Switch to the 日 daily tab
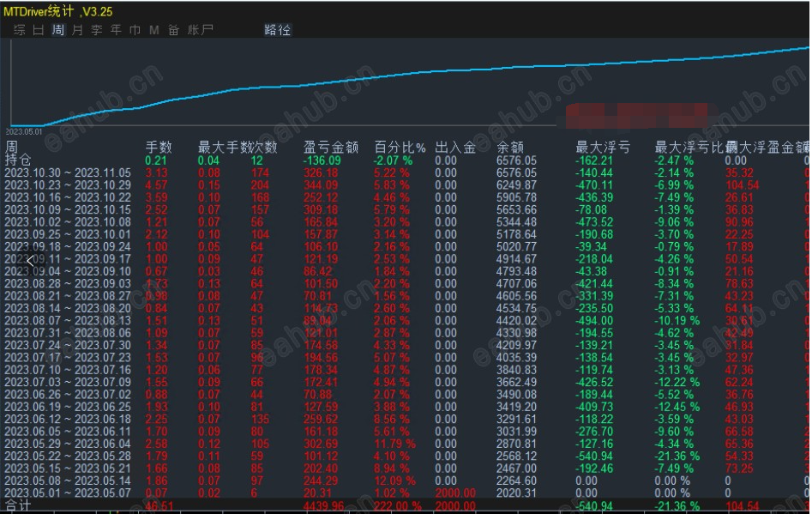This screenshot has width=812, height=514. pos(39,29)
